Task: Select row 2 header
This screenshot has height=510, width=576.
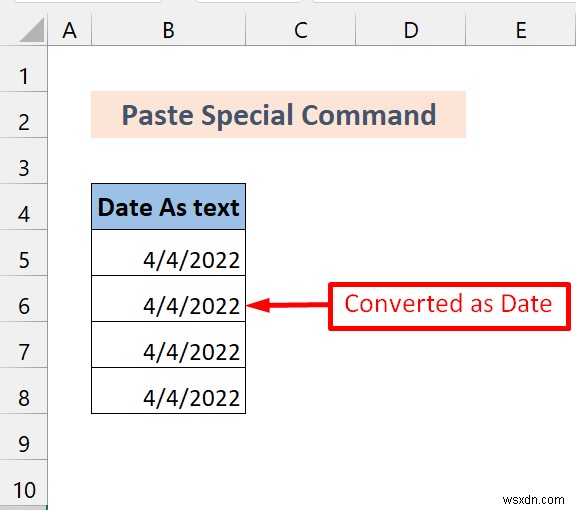Action: pyautogui.click(x=24, y=115)
